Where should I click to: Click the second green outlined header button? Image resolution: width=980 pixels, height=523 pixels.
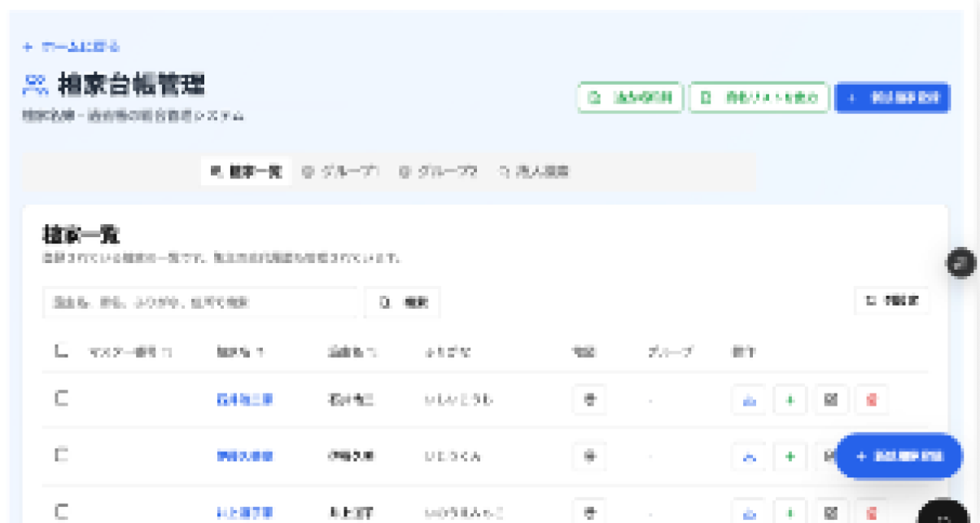tap(759, 98)
